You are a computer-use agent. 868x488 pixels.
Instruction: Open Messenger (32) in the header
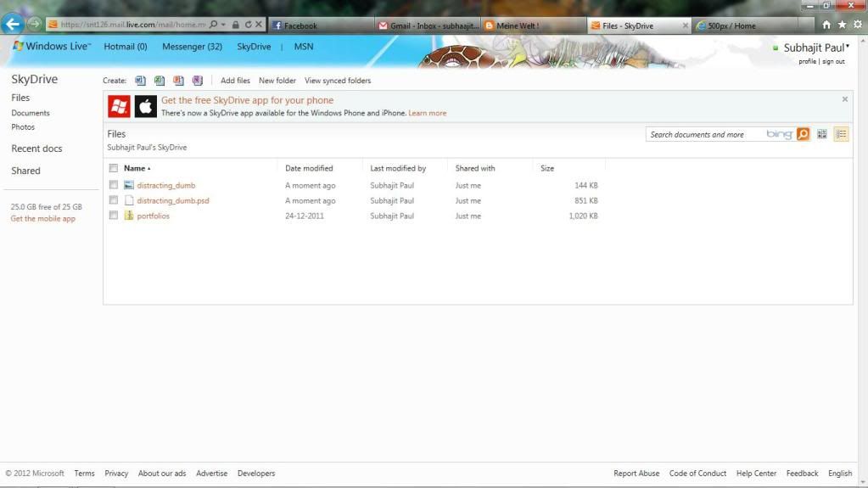pos(192,47)
